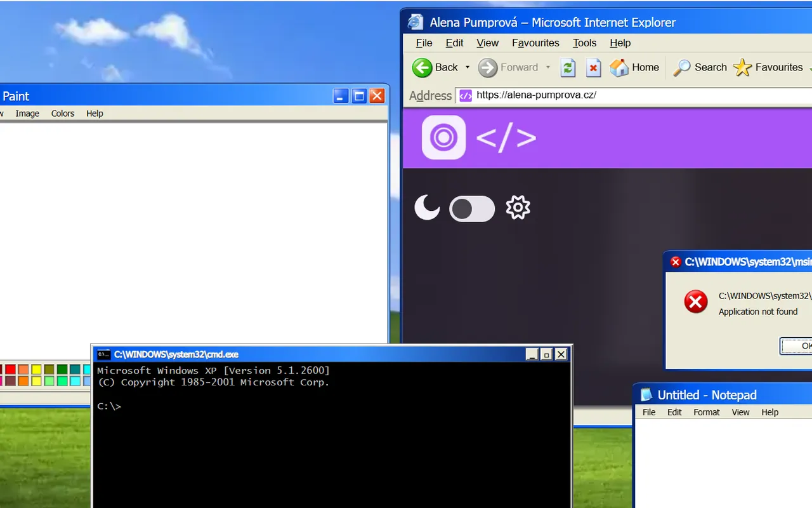Click the Internet Explorer title bar icon
812x508 pixels.
416,22
